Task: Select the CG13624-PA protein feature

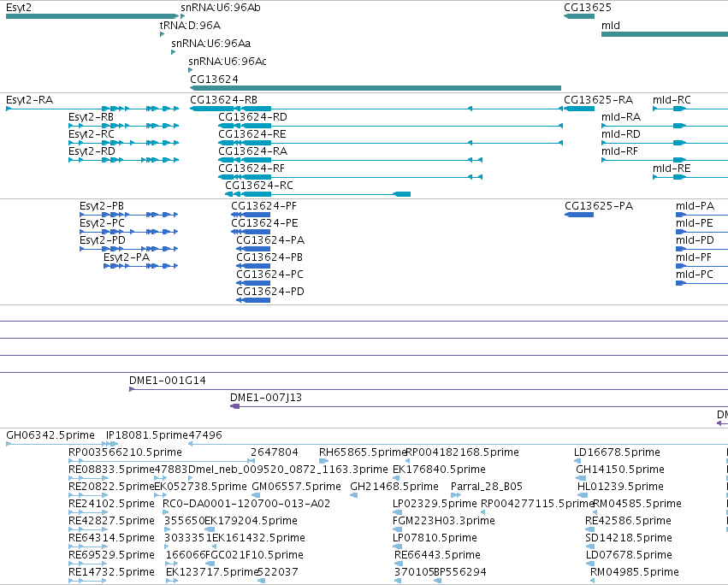Action: [x=253, y=249]
